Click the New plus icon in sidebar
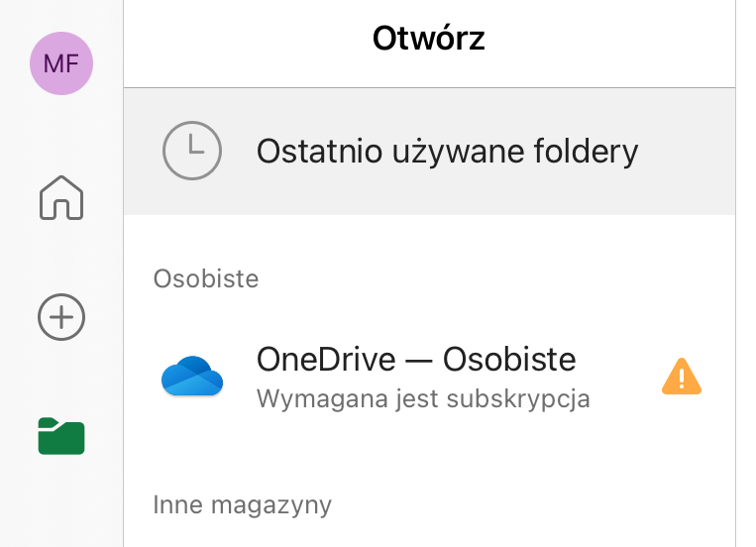The image size is (756, 547). pos(61,317)
